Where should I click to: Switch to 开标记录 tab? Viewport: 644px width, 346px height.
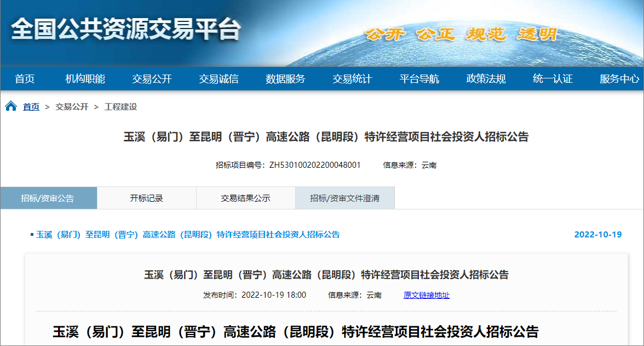pyautogui.click(x=146, y=198)
